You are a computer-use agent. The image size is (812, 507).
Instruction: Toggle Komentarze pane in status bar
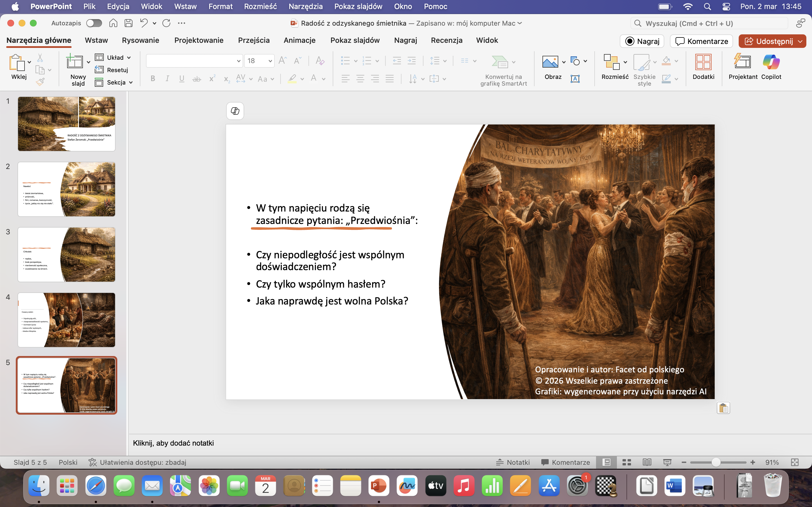565,462
